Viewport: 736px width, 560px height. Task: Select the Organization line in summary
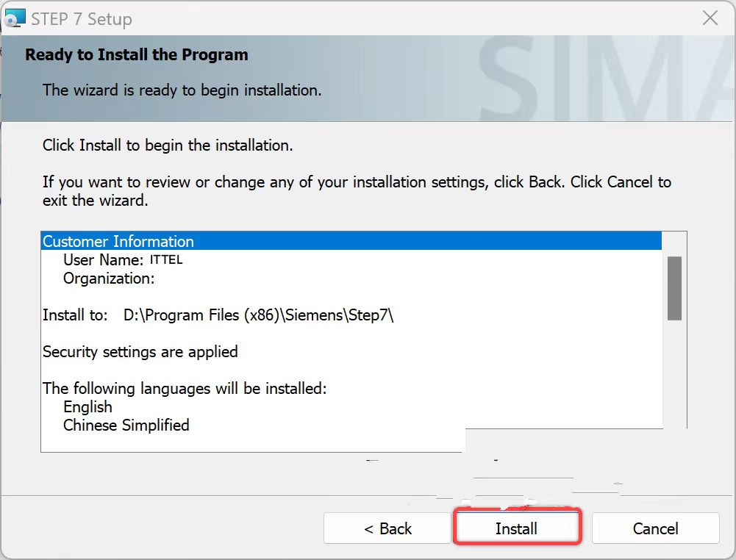pos(109,278)
